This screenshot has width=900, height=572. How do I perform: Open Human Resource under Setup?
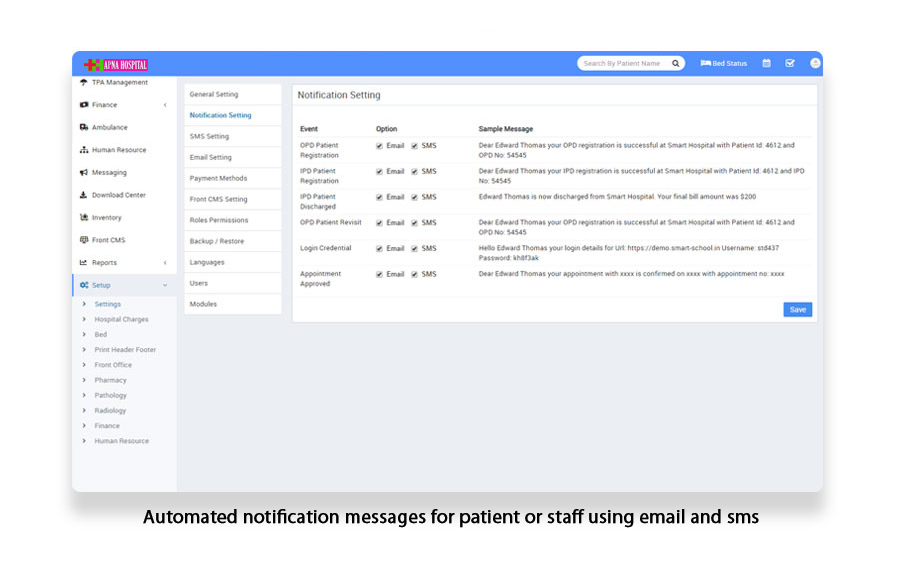122,441
